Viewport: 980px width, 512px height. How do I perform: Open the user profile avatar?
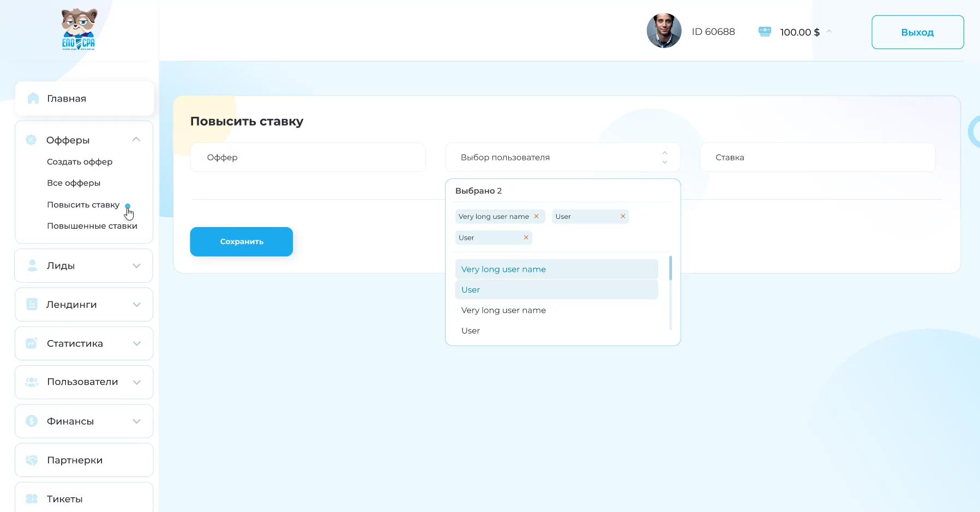[664, 31]
